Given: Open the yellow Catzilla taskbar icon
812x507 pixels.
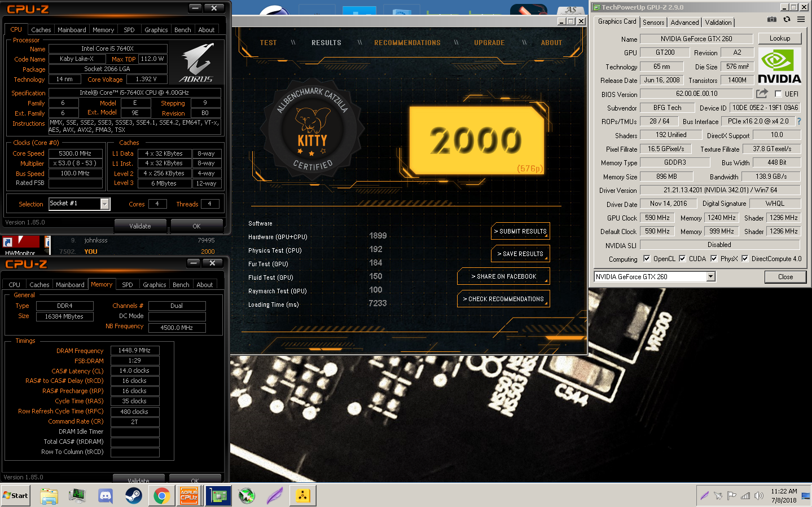Looking at the screenshot, I should point(303,496).
